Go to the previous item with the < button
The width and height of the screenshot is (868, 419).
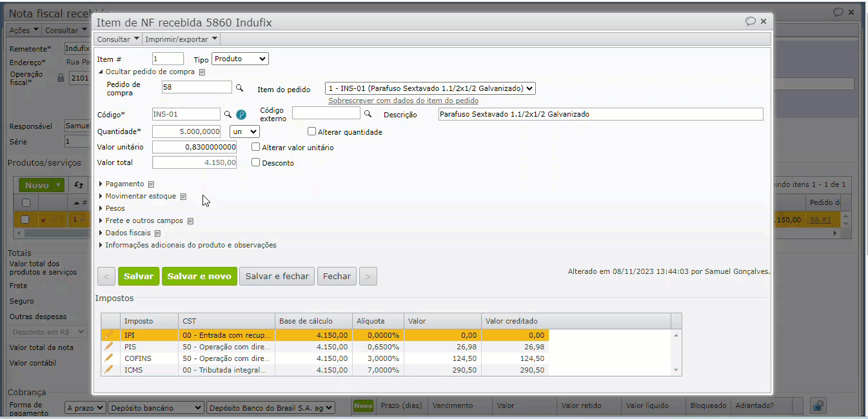tap(106, 277)
